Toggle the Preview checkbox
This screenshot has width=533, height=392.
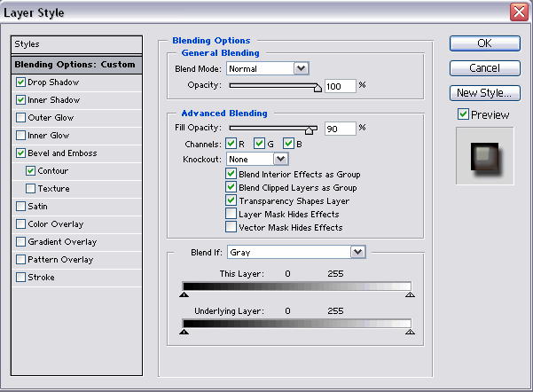point(463,114)
